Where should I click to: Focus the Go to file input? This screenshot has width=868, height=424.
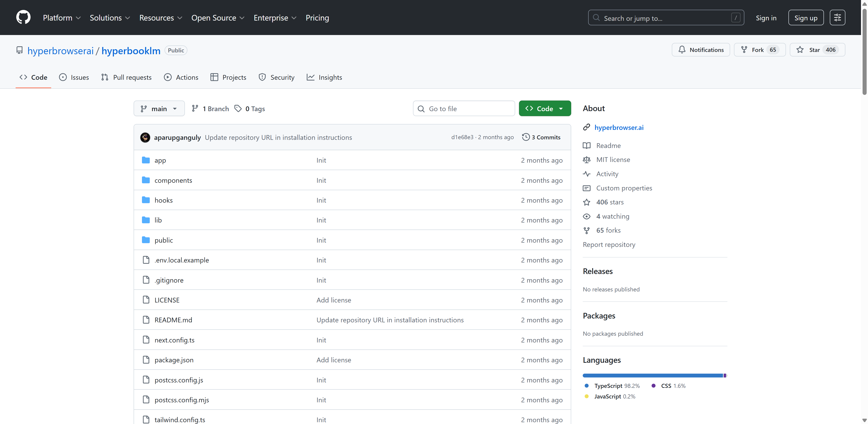[469, 108]
